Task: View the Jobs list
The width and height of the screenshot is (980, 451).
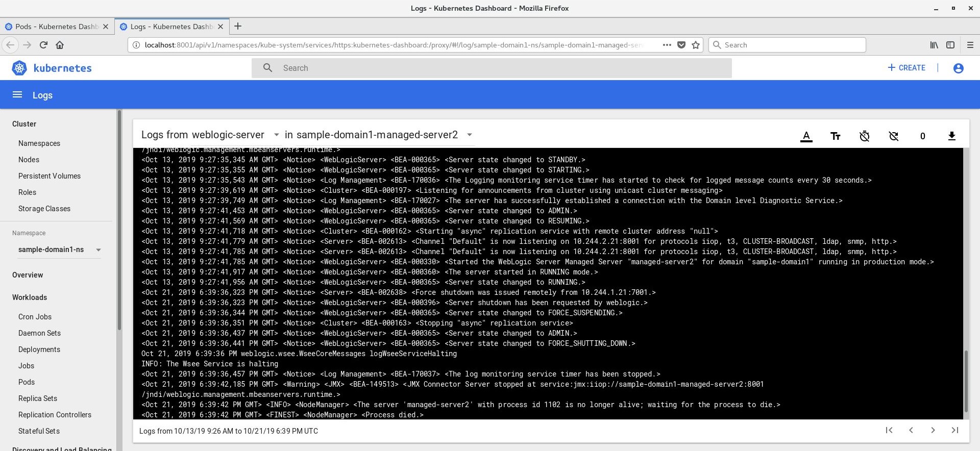Action: coord(26,366)
